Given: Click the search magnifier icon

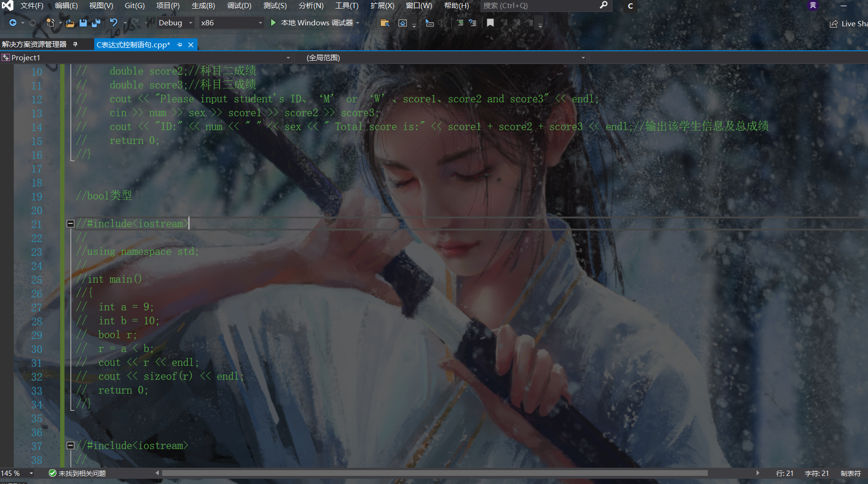Looking at the screenshot, I should pyautogui.click(x=604, y=5).
